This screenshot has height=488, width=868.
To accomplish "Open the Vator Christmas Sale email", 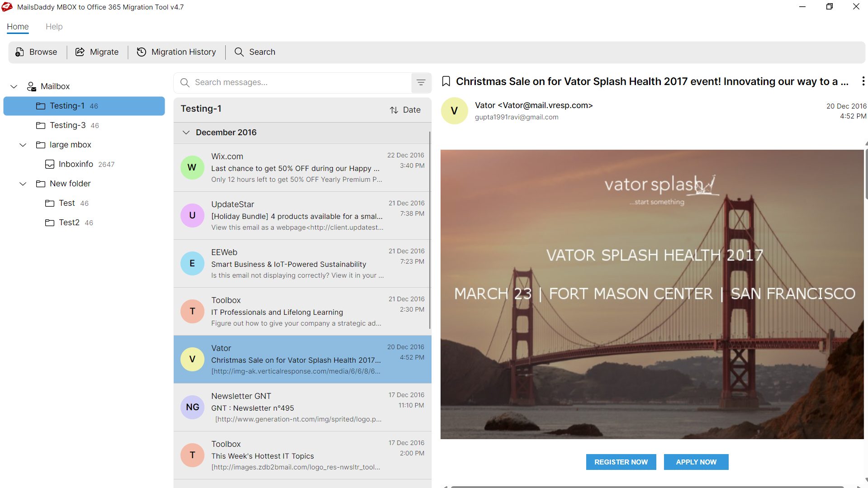I will (x=302, y=360).
